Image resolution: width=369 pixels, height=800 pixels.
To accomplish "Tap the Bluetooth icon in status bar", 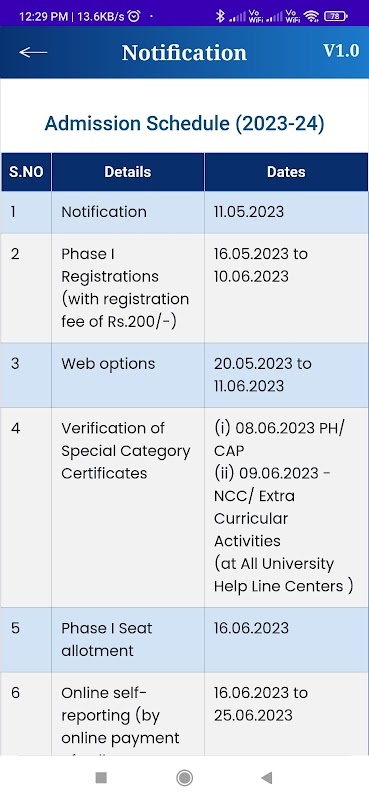I will click(220, 16).
